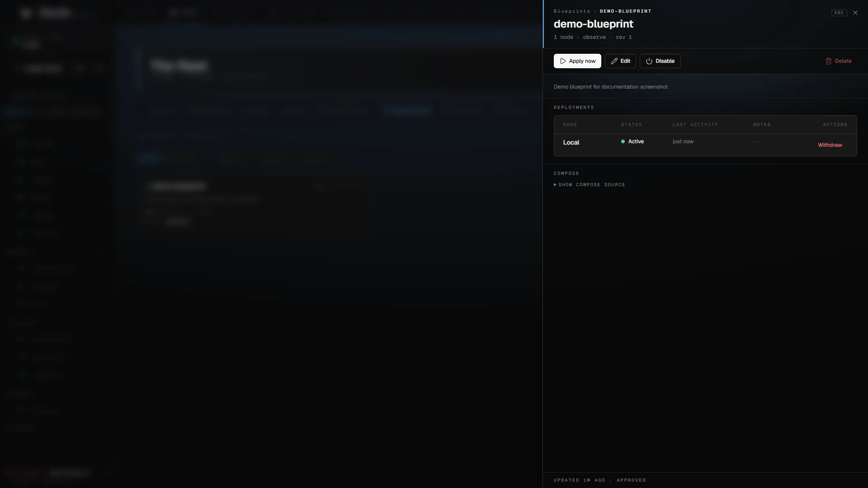Click the 'Updated 1m ago · Approved' footer
Viewport: 868px width, 488px height.
[600, 480]
